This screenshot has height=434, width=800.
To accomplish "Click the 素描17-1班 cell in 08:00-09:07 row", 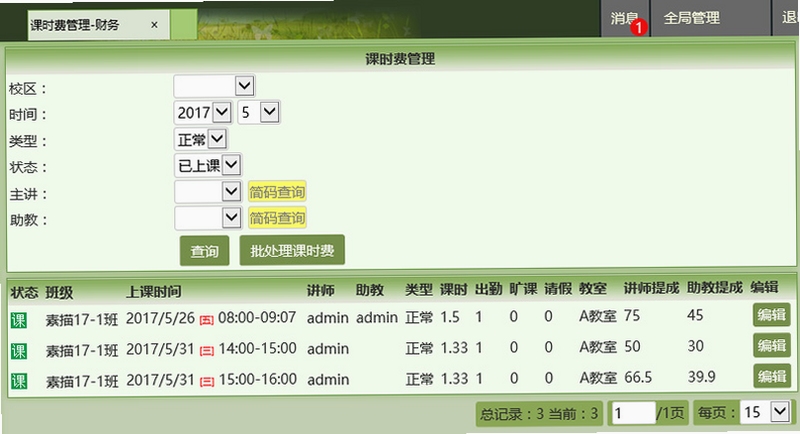I will pos(82,320).
